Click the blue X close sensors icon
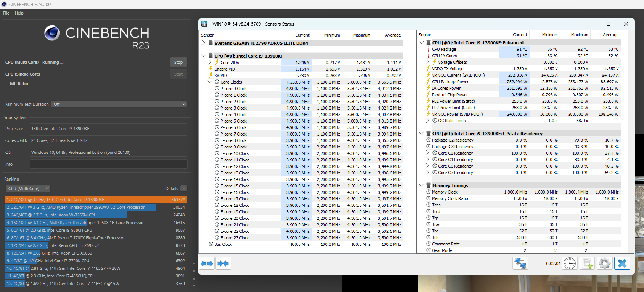The height and width of the screenshot is (292, 644). (622, 263)
